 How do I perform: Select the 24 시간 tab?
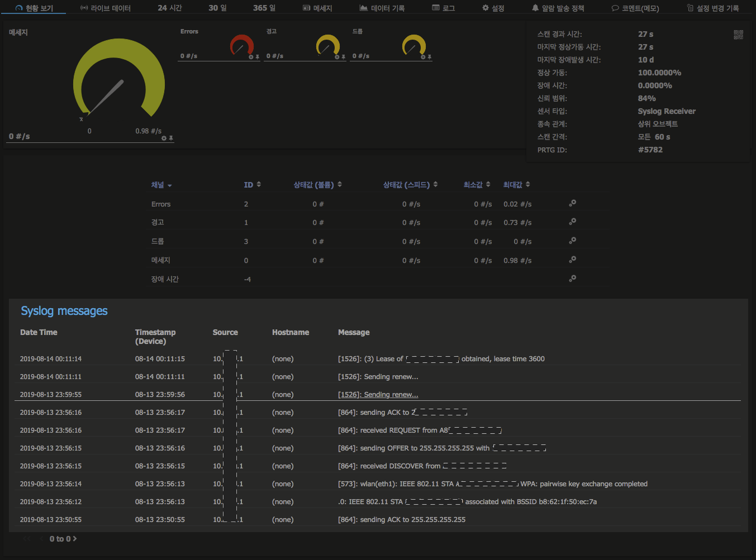170,8
